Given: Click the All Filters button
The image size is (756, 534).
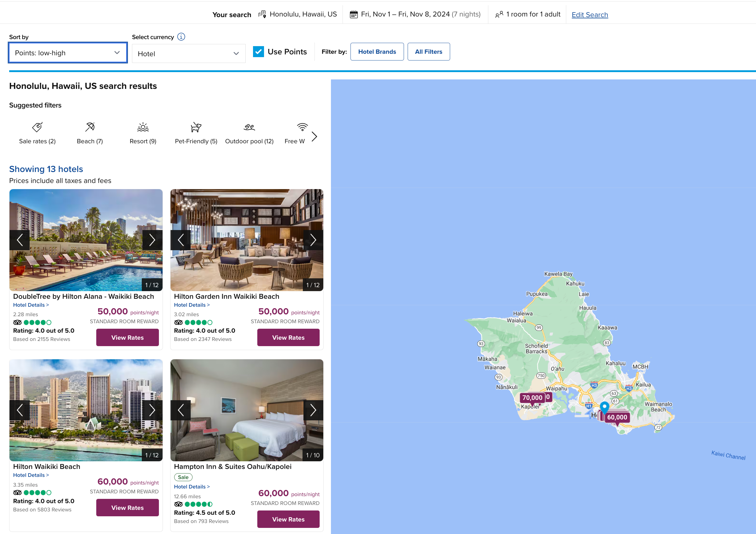Looking at the screenshot, I should [x=428, y=51].
